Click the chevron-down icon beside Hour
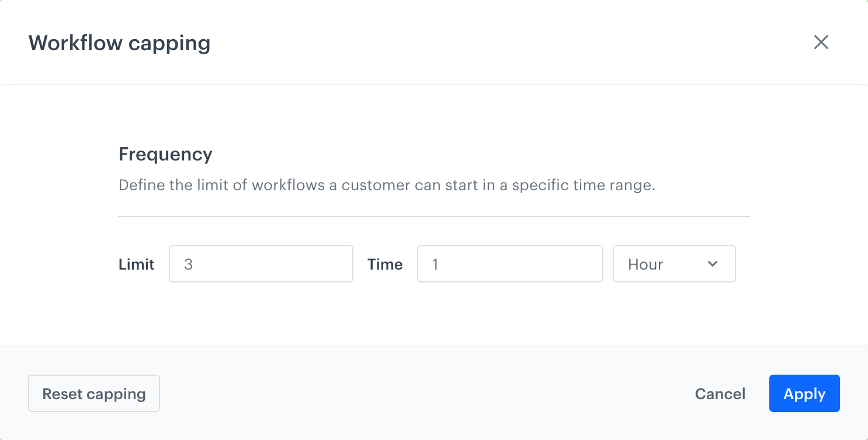The image size is (868, 440). [712, 264]
